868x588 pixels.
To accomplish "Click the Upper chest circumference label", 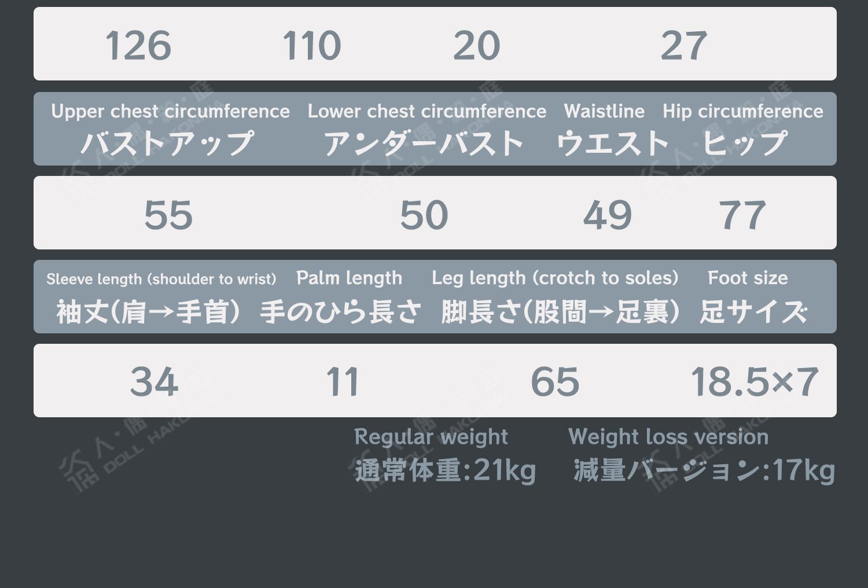I will point(170,111).
